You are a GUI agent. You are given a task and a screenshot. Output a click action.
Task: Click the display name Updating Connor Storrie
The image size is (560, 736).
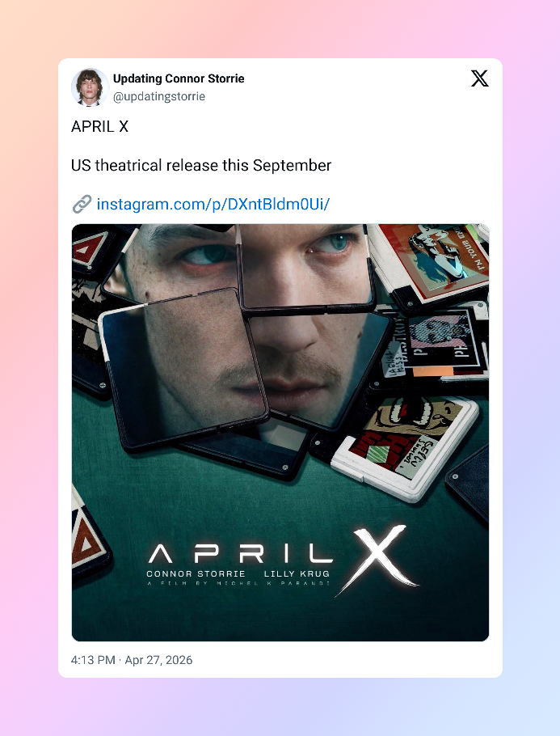pyautogui.click(x=179, y=78)
